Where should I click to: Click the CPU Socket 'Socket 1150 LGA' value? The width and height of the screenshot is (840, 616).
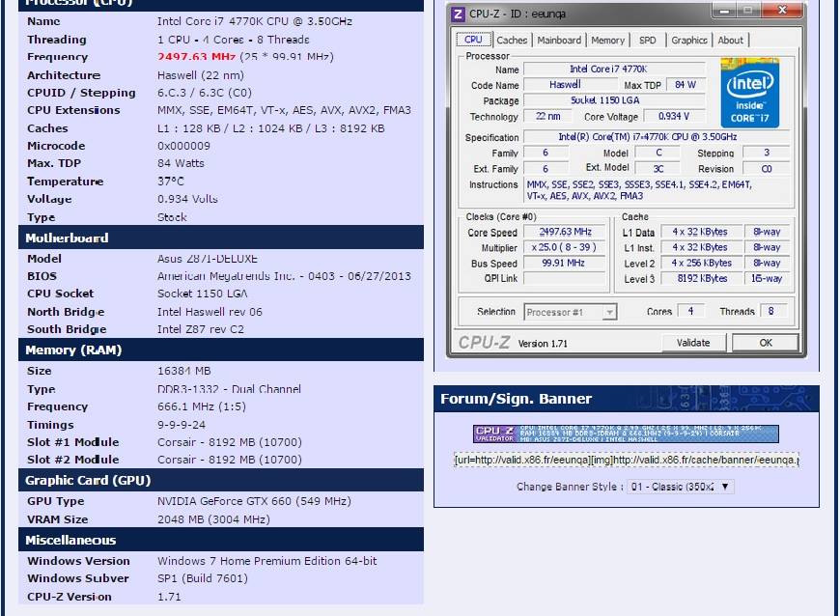203,294
